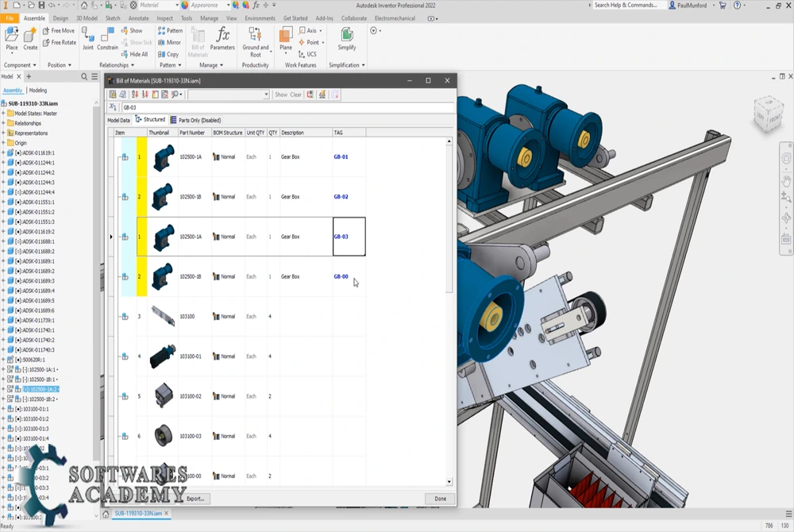Image resolution: width=794 pixels, height=532 pixels.
Task: Switch to the Modeling browser view
Action: (38, 90)
